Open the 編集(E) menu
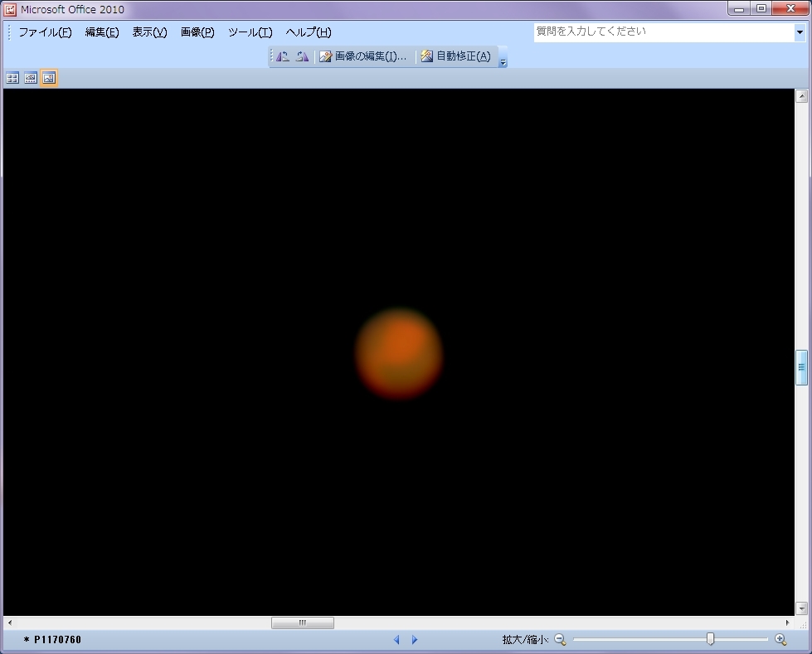 (x=102, y=32)
